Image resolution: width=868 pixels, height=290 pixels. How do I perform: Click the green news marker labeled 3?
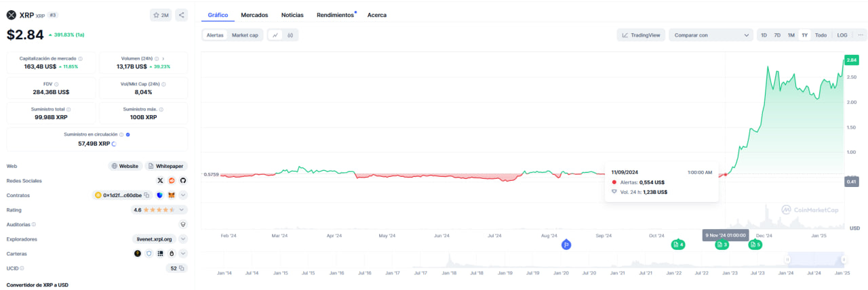[x=722, y=245]
